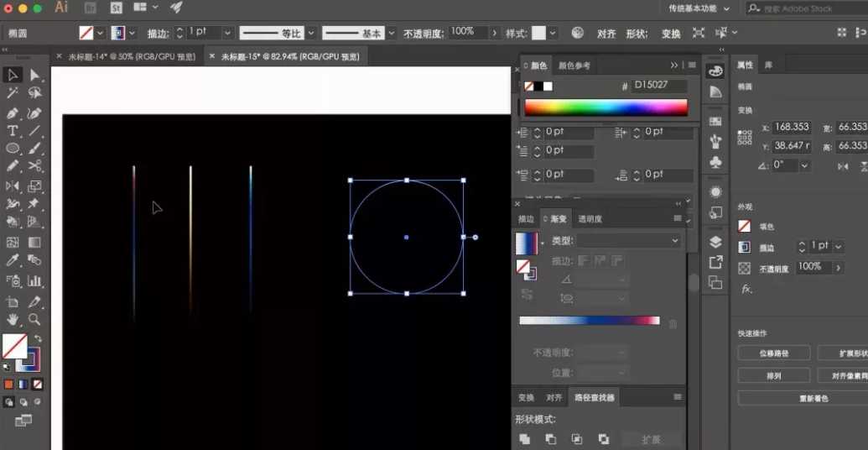Select the Artboard tool

(13, 302)
